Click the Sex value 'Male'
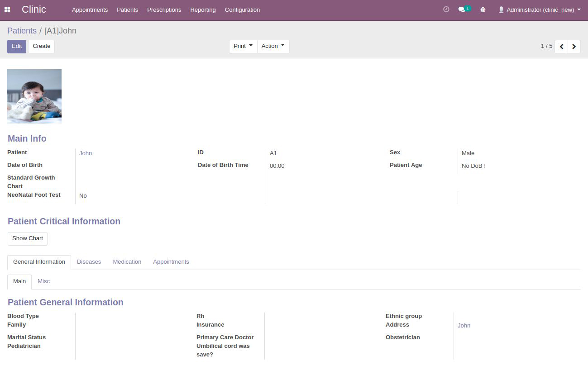The image size is (588, 375). 468,153
